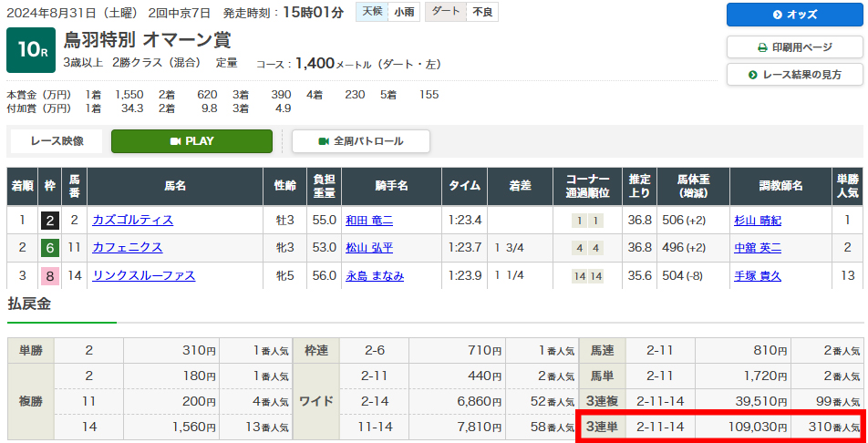Open jockey link 永島 まなみ
The image size is (868, 443).
point(375,276)
